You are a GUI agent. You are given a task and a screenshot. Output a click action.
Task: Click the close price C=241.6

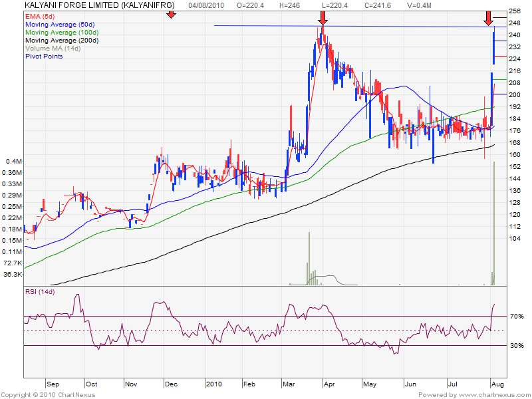[378, 5]
